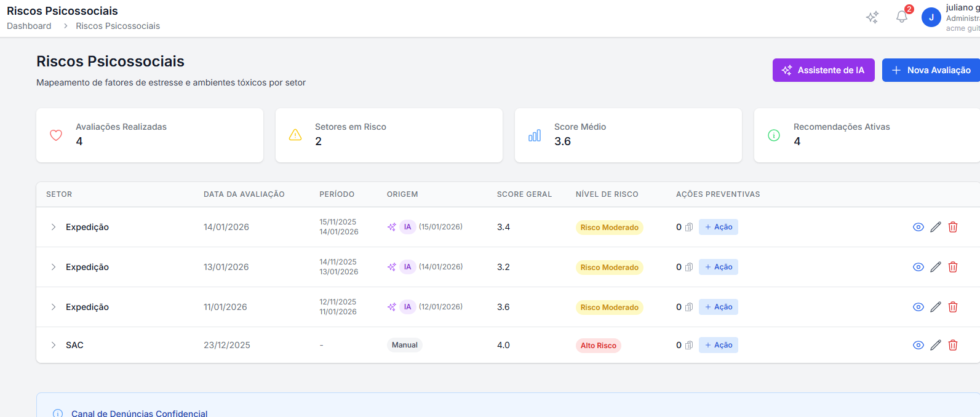View details of 14/01/2026 Expedição evaluation
This screenshot has height=417, width=980.
(918, 227)
